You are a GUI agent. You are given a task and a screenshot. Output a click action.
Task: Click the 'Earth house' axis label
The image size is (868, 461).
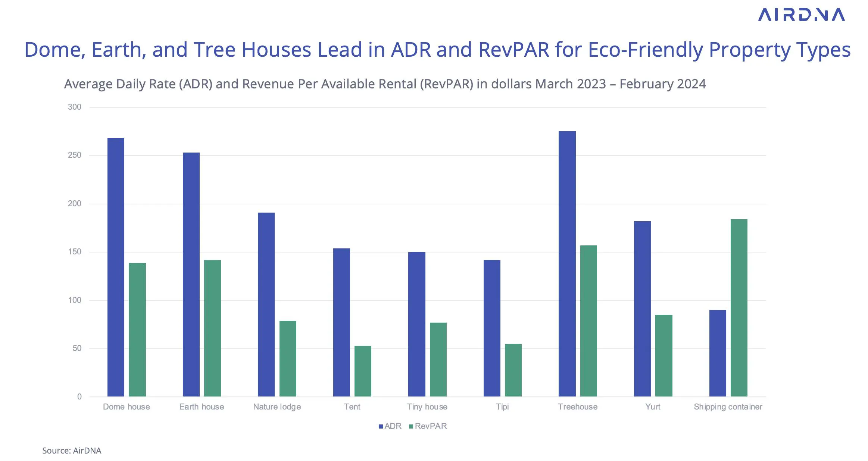[202, 407]
